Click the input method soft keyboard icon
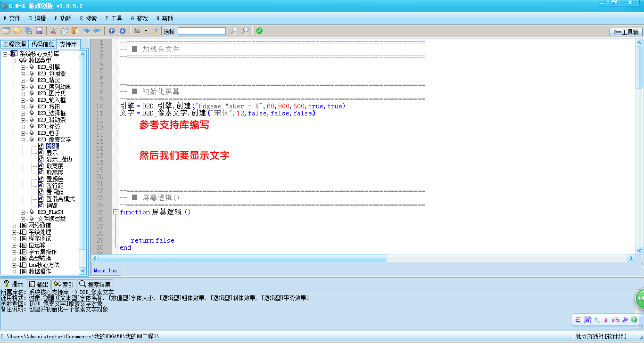The image size is (644, 343). coord(615,320)
